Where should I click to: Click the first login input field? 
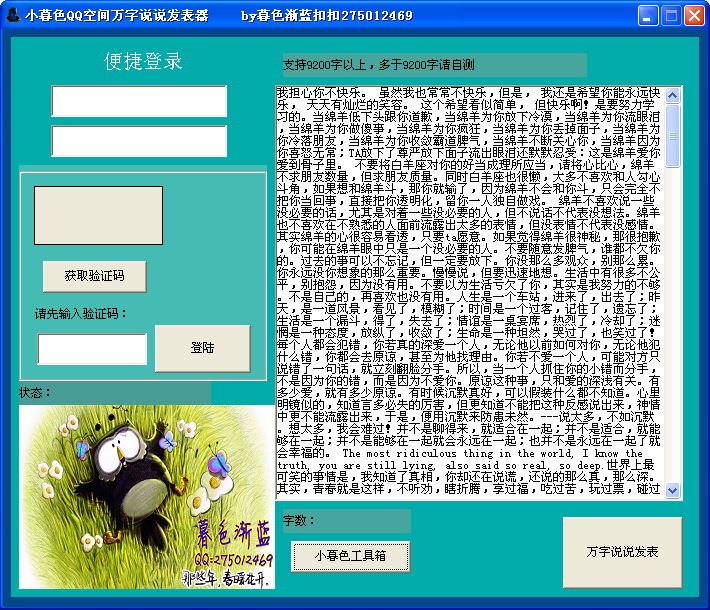(x=139, y=101)
